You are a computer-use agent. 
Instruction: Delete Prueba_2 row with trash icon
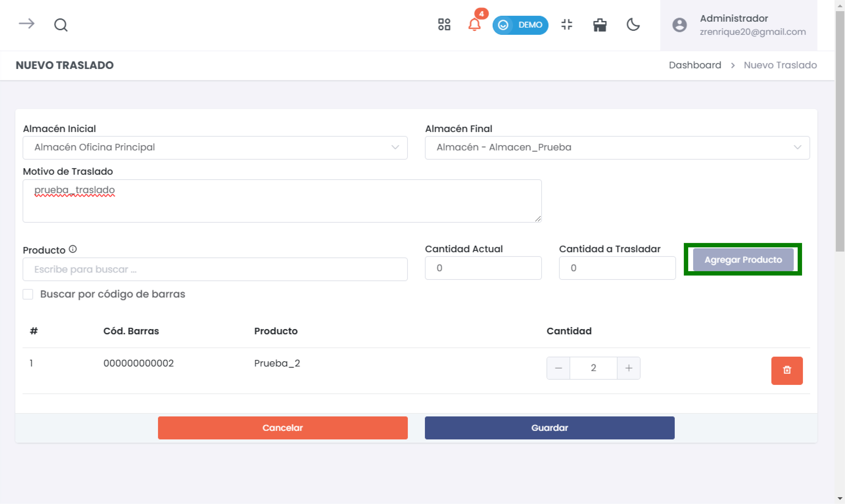(786, 370)
